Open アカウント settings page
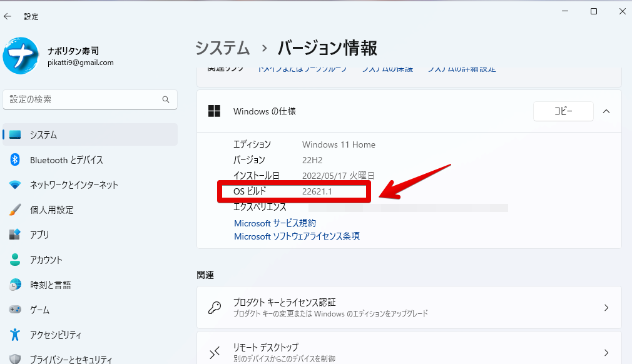The height and width of the screenshot is (364, 632). pos(46,260)
